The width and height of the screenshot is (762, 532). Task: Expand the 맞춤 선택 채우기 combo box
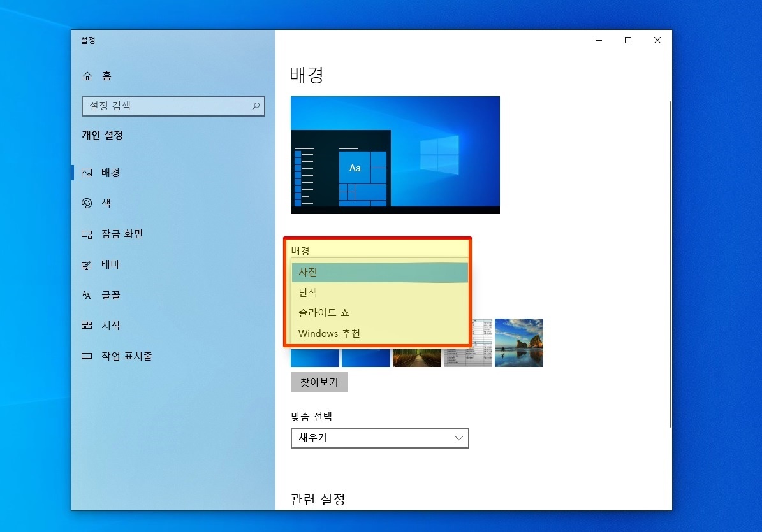click(380, 438)
